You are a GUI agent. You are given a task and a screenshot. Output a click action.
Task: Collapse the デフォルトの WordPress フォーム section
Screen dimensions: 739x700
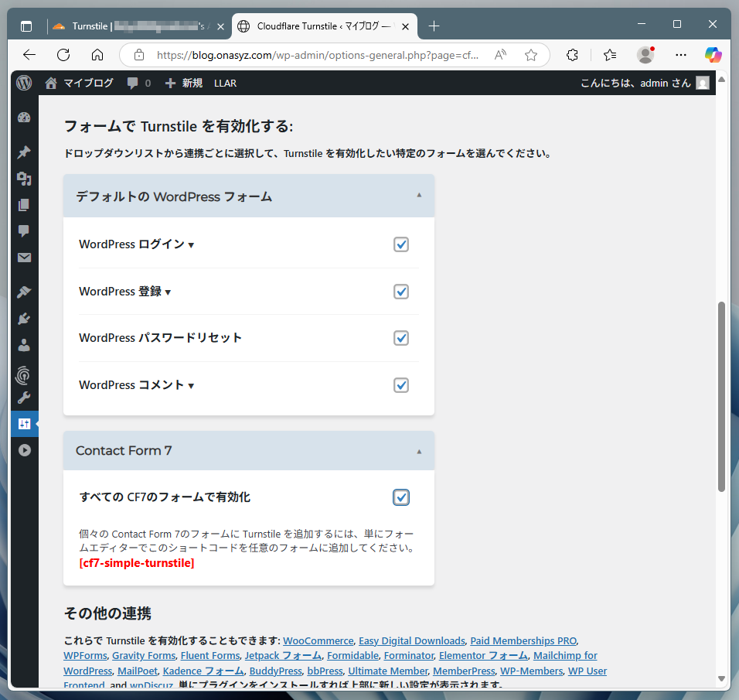point(419,196)
